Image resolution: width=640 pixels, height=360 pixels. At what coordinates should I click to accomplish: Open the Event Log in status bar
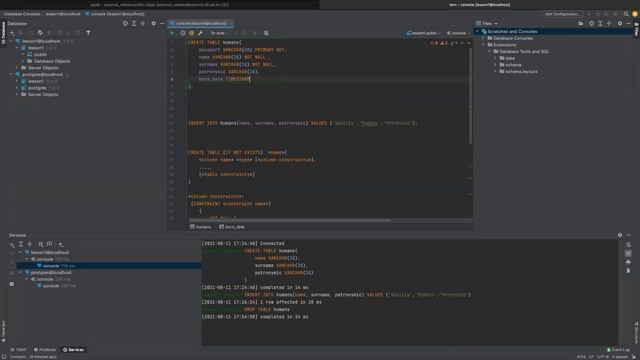618,350
